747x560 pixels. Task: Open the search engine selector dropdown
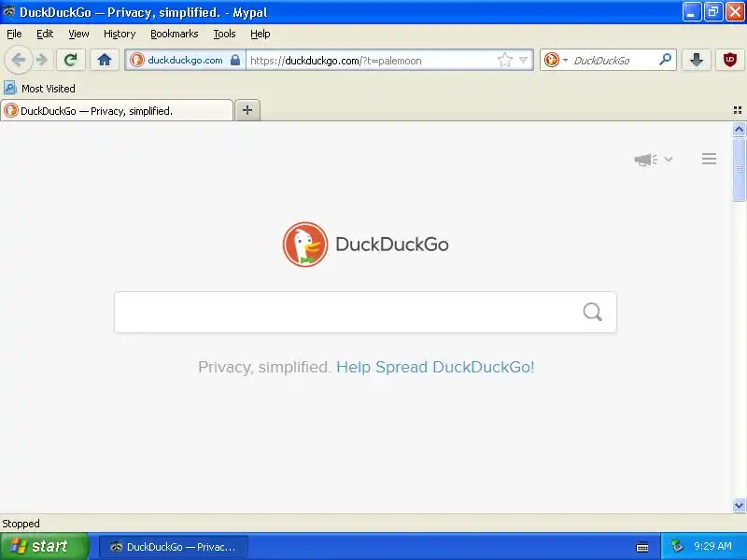[x=556, y=60]
